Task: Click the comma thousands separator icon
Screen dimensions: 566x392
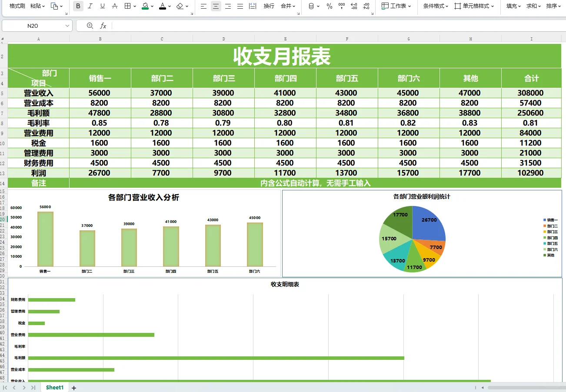Action: tap(342, 6)
